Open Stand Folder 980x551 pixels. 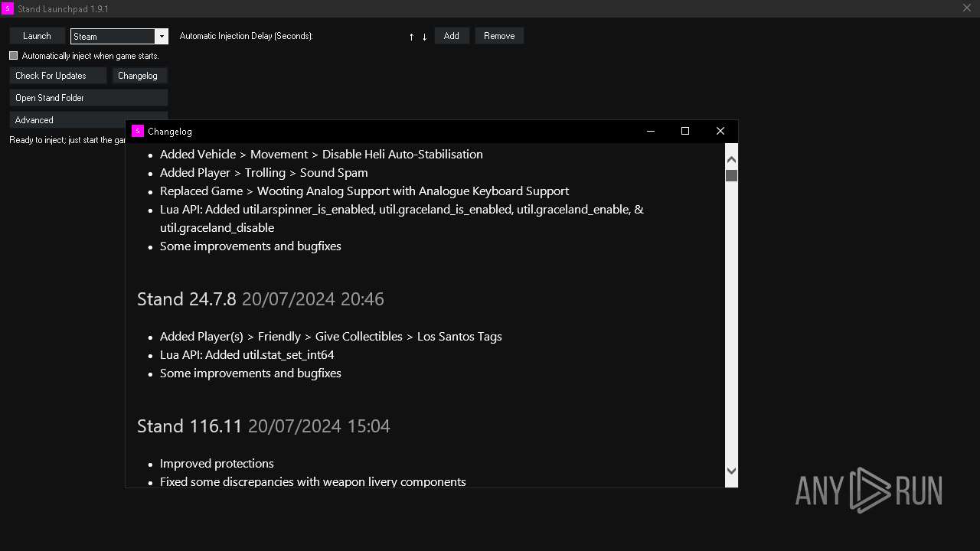tap(89, 98)
